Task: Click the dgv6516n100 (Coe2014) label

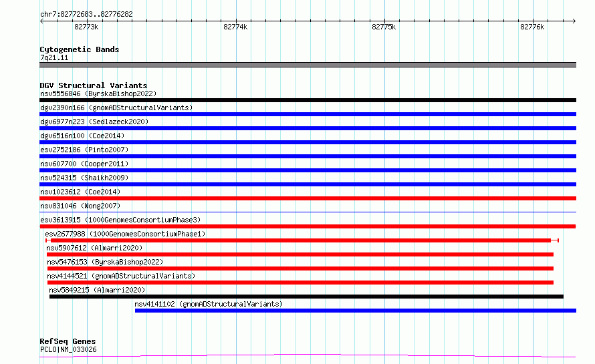Action: [82, 136]
